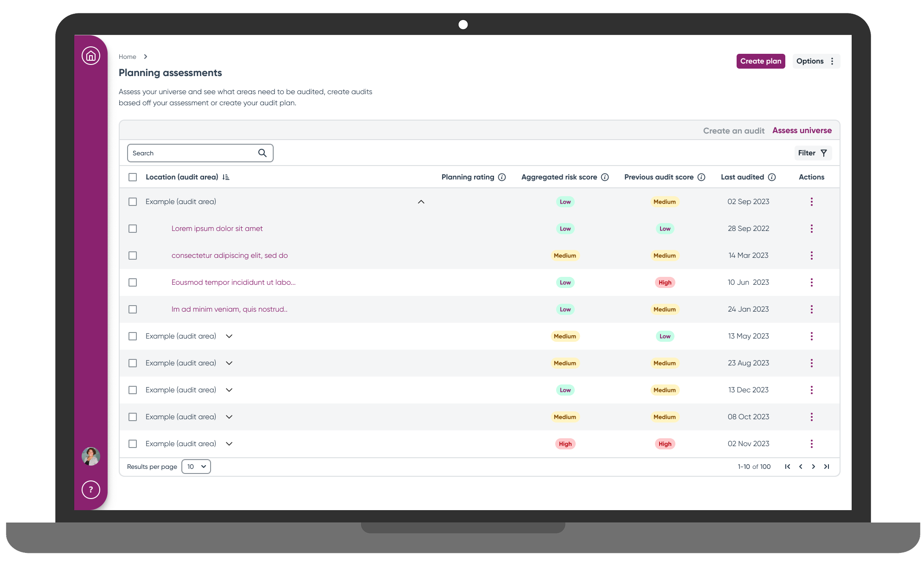Collapse the expanded Example audit area row
This screenshot has width=924, height=563.
(x=421, y=202)
